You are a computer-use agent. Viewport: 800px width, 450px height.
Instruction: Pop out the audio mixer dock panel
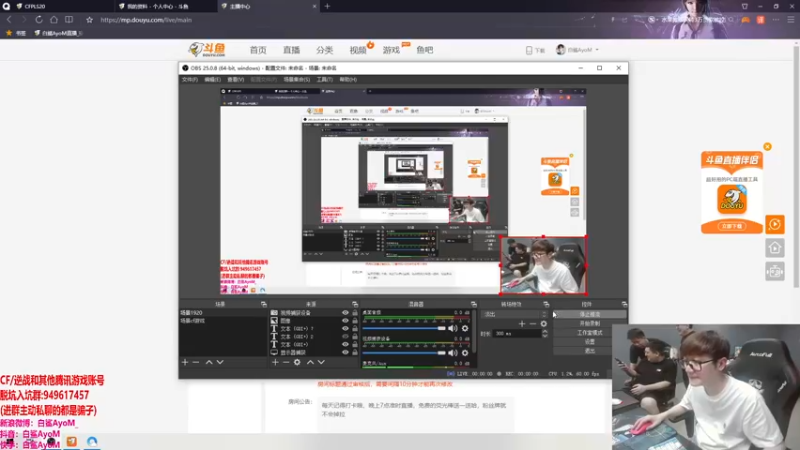click(473, 304)
